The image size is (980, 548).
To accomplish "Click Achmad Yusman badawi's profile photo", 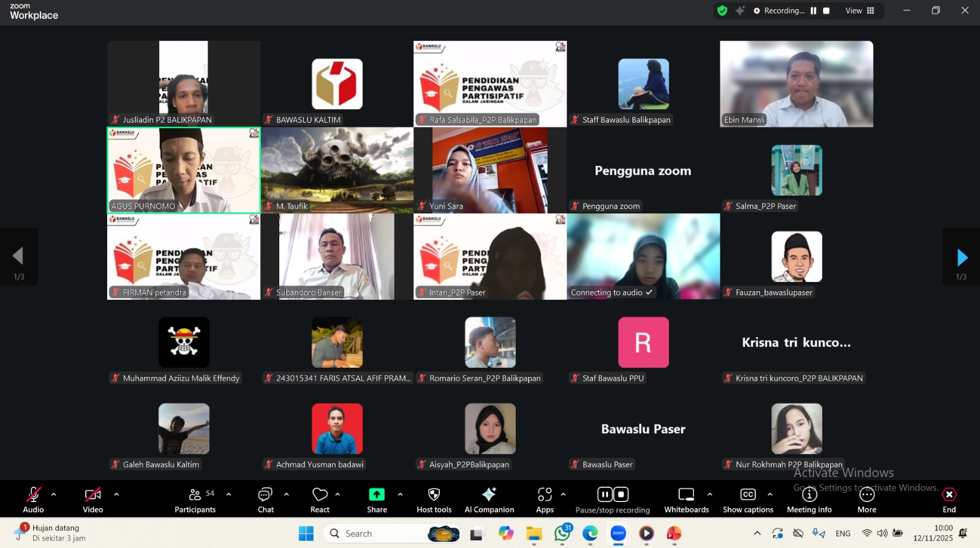I will (x=337, y=428).
